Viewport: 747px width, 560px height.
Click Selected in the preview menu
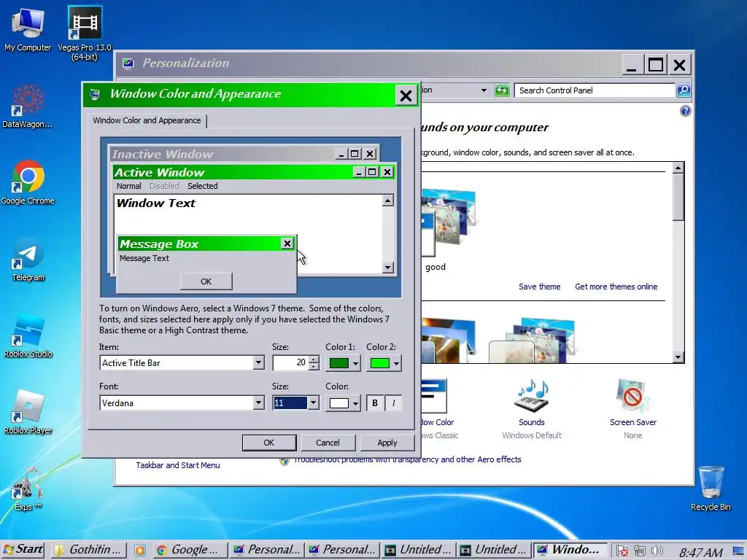point(203,186)
